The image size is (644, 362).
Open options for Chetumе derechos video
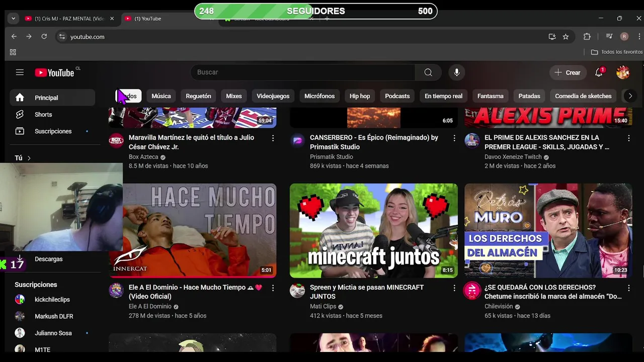click(x=628, y=288)
